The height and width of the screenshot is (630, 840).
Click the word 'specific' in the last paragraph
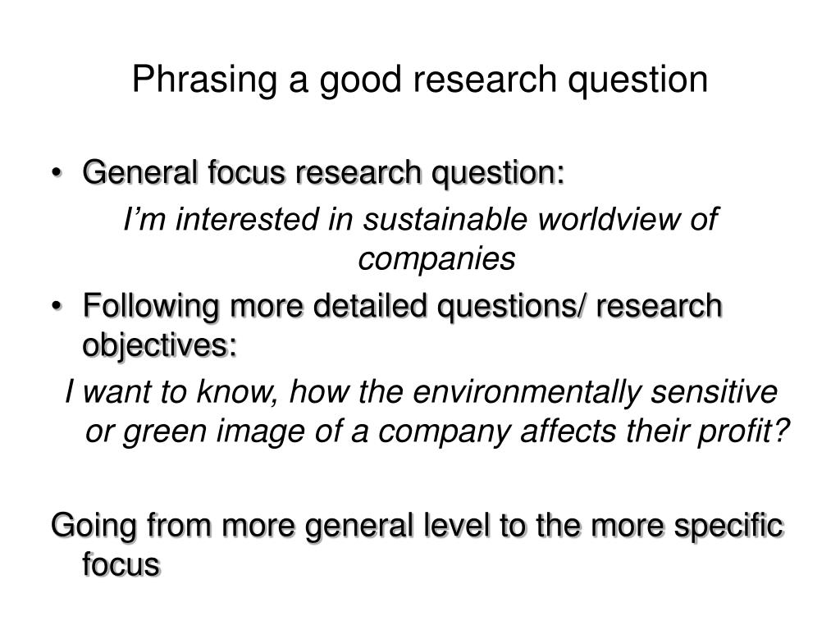pos(729,527)
